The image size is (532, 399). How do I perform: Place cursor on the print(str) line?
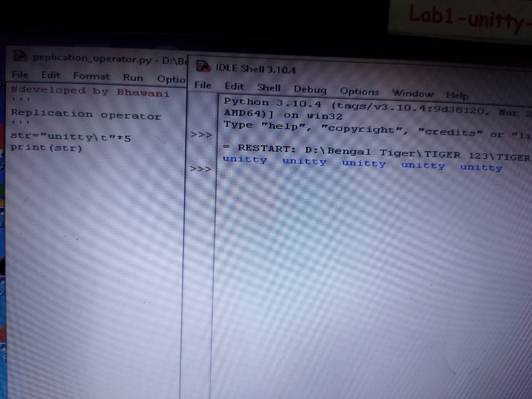(x=46, y=148)
